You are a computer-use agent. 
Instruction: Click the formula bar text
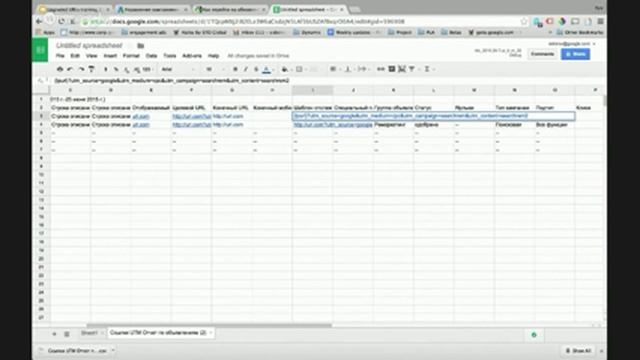coord(172,80)
